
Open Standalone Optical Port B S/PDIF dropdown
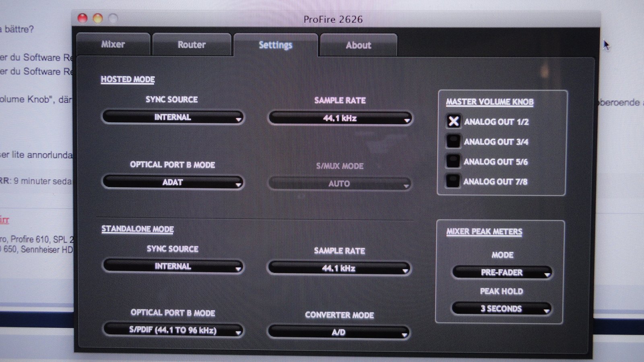tap(173, 330)
